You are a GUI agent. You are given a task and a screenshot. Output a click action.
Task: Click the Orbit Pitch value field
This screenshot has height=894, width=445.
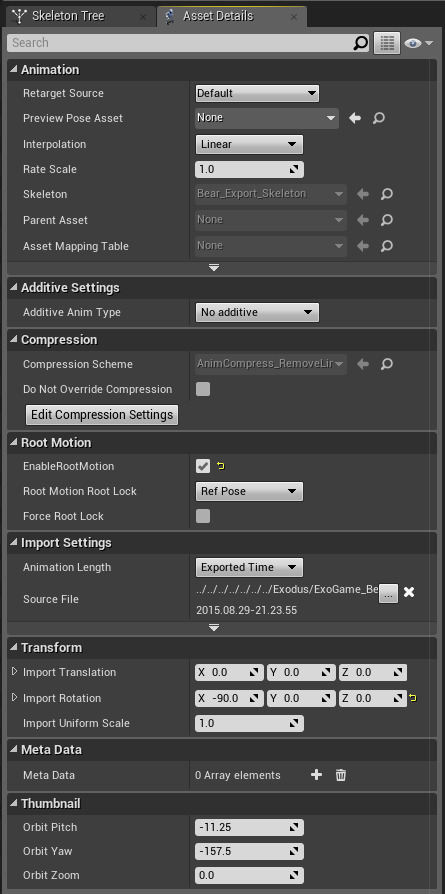click(249, 827)
